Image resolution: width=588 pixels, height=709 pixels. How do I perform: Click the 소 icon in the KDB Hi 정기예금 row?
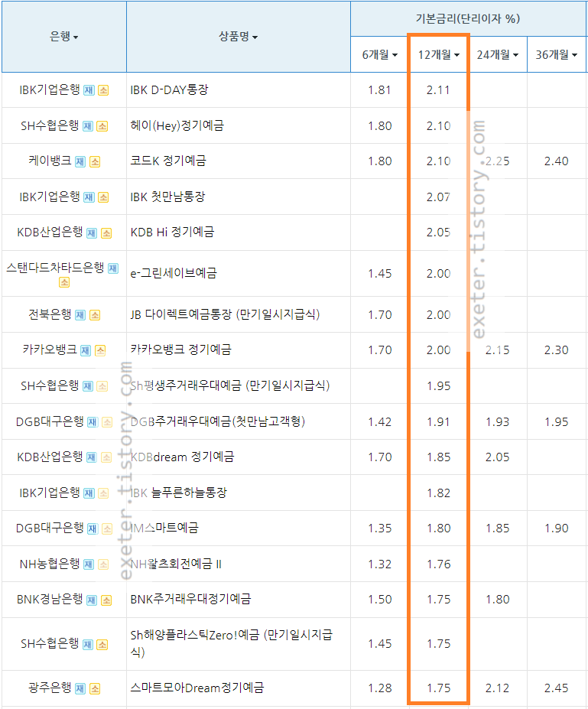point(106,233)
